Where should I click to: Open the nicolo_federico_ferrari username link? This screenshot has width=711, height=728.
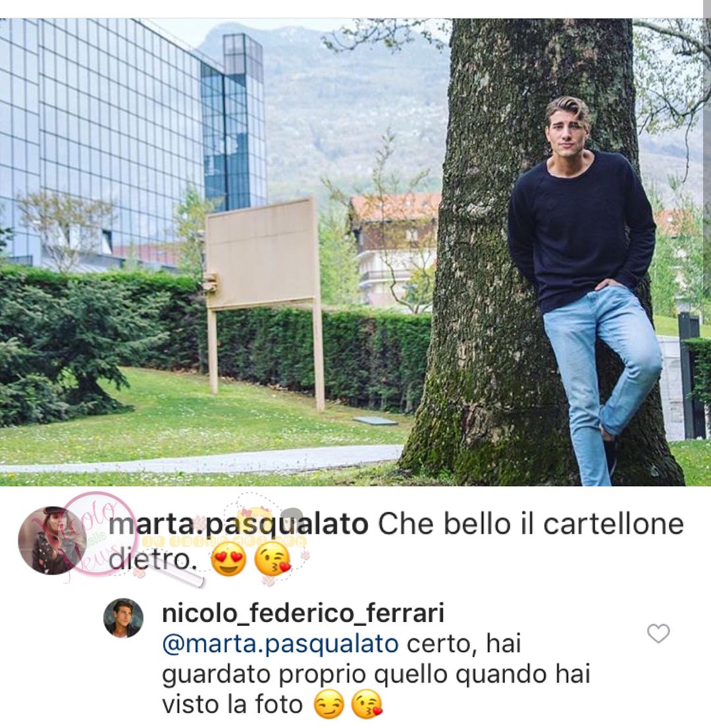point(303,613)
